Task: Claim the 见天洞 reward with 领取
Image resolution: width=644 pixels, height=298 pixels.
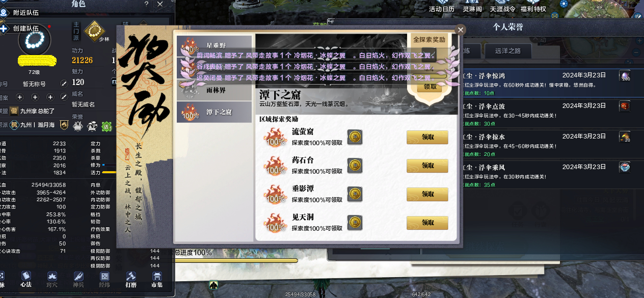Action: coord(427,223)
